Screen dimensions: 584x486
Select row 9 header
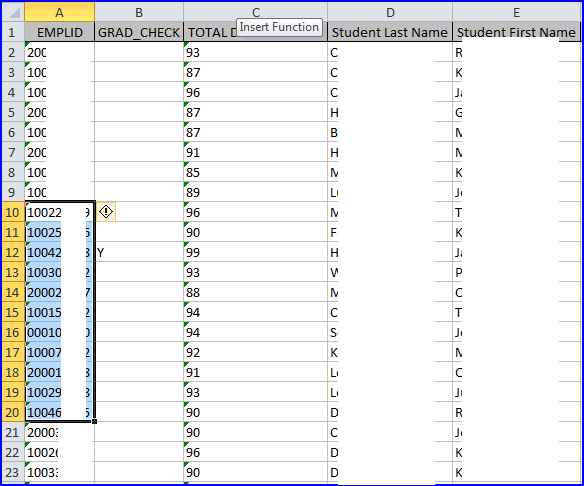(x=13, y=192)
